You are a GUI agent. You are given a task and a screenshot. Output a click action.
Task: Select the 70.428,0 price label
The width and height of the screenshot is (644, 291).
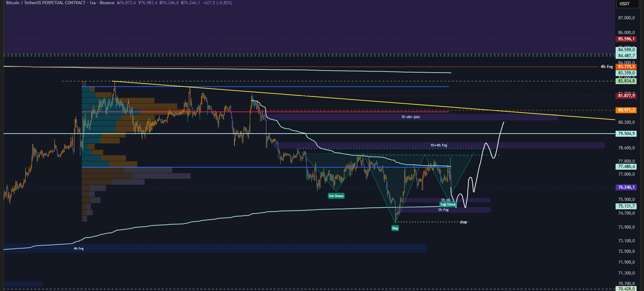(626, 288)
